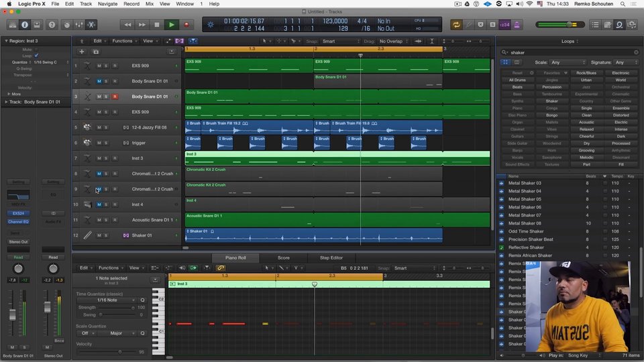Open the Snap Smart dropdown in tracks area
Screen dimensions: 644x362
pos(341,41)
